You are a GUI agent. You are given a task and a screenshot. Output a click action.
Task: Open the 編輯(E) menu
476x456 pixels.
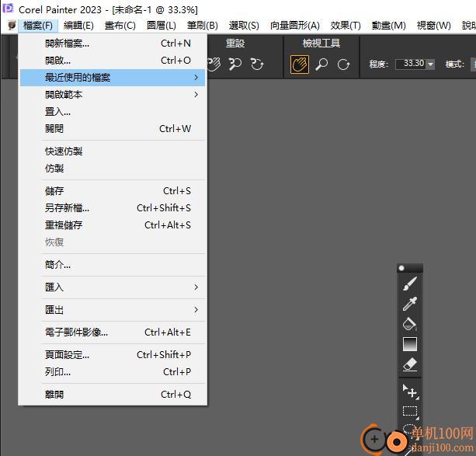point(78,26)
